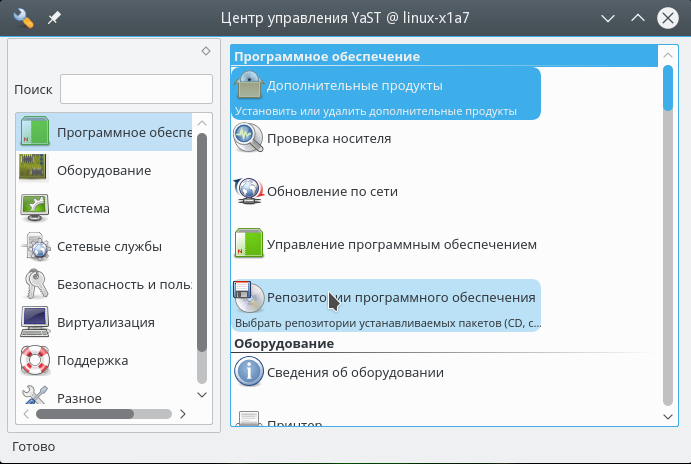Click the Software category box icon
Image resolution: width=691 pixels, height=464 pixels.
tap(34, 132)
